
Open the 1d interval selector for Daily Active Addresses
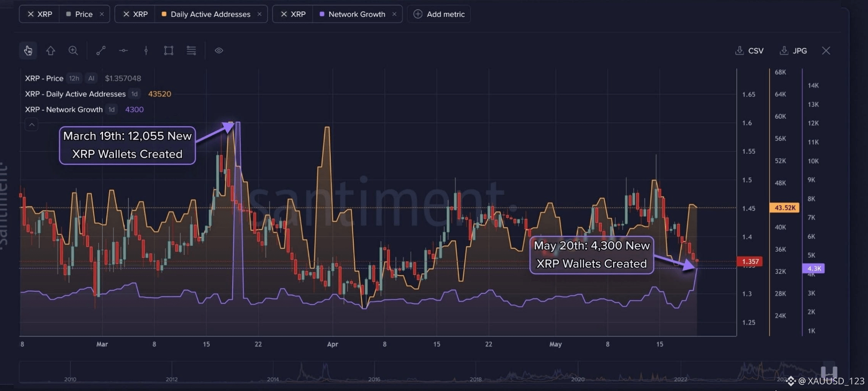coord(135,94)
